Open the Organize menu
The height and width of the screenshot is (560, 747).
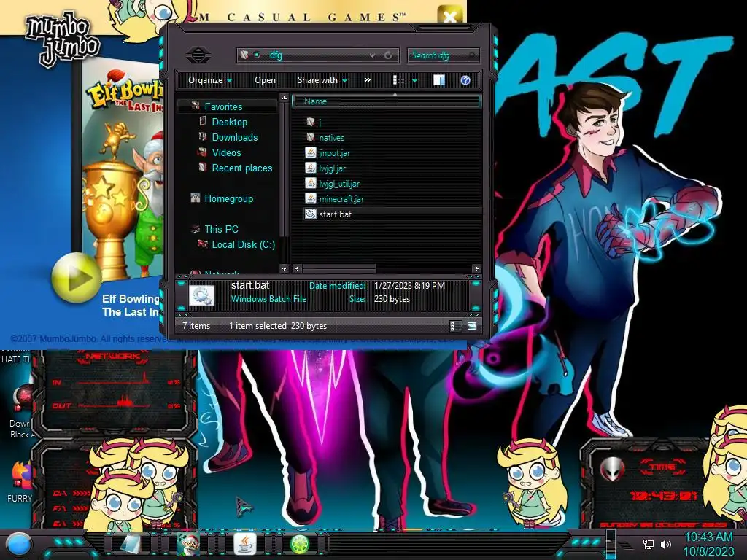pyautogui.click(x=210, y=80)
